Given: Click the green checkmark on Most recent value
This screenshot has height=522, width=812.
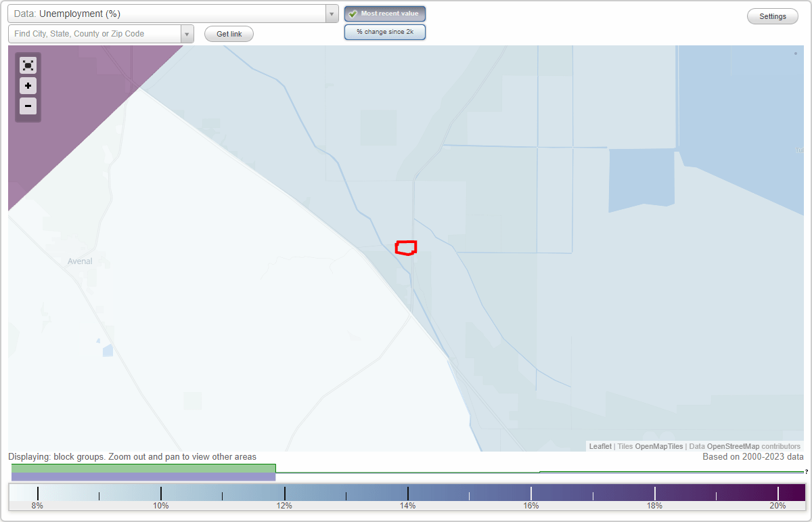Looking at the screenshot, I should [x=352, y=14].
